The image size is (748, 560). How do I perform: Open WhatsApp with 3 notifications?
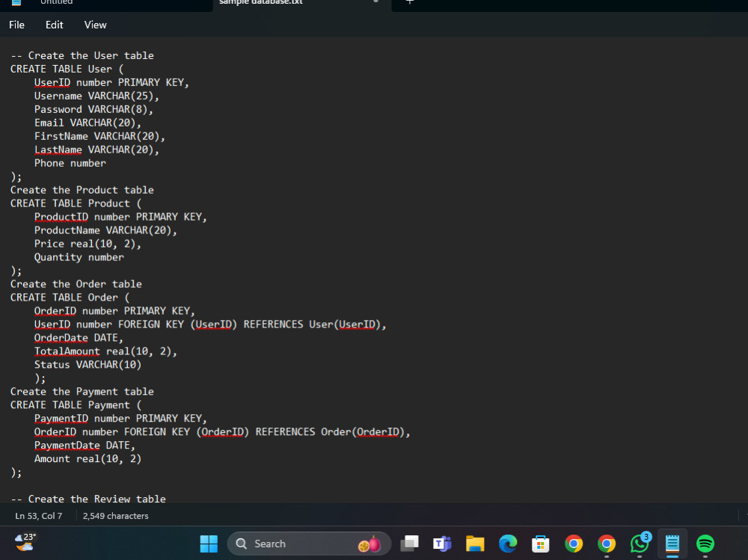[640, 544]
